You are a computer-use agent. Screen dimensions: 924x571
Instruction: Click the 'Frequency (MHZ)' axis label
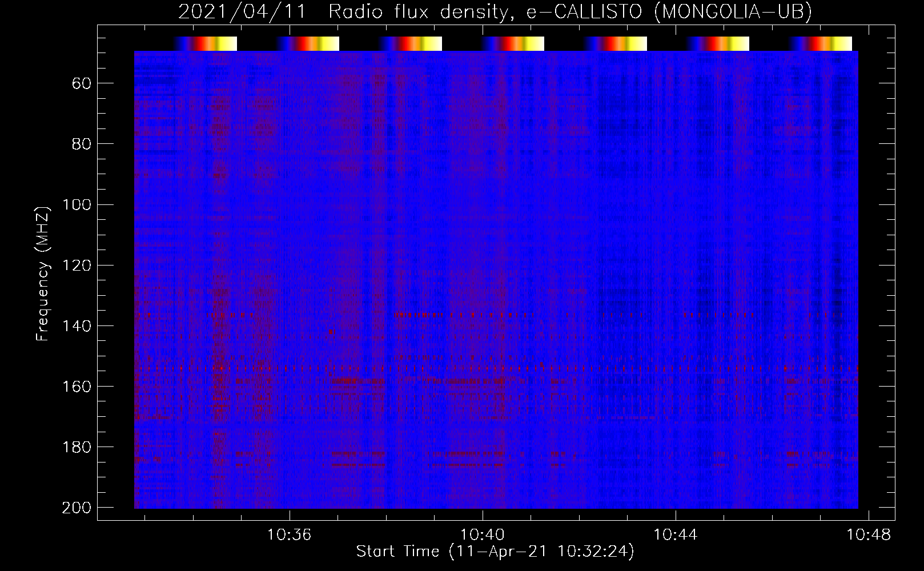43,274
